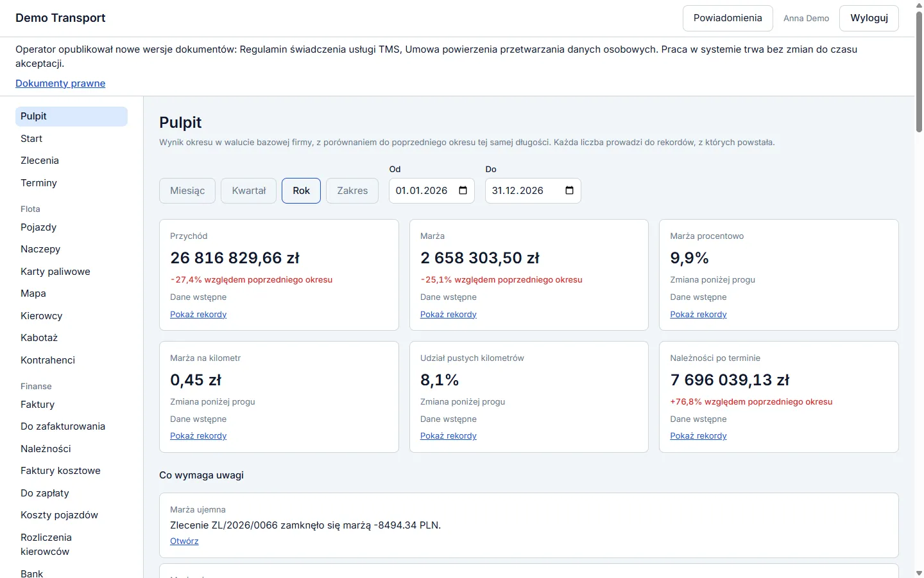924x578 pixels.
Task: Navigate to Naczepy in the sidebar
Action: [x=71, y=249]
